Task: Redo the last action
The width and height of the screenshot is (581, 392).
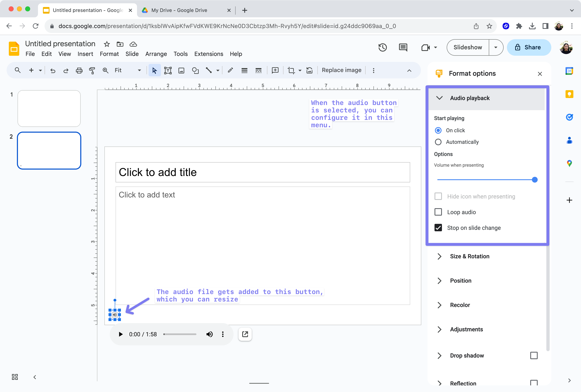Action: (66, 71)
